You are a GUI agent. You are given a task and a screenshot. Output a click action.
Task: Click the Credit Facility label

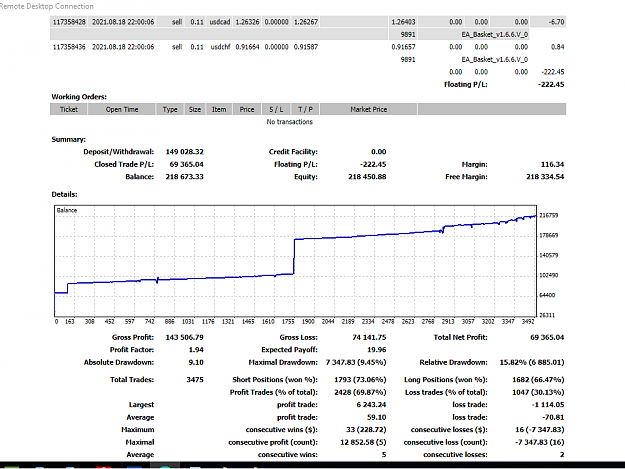pyautogui.click(x=293, y=152)
